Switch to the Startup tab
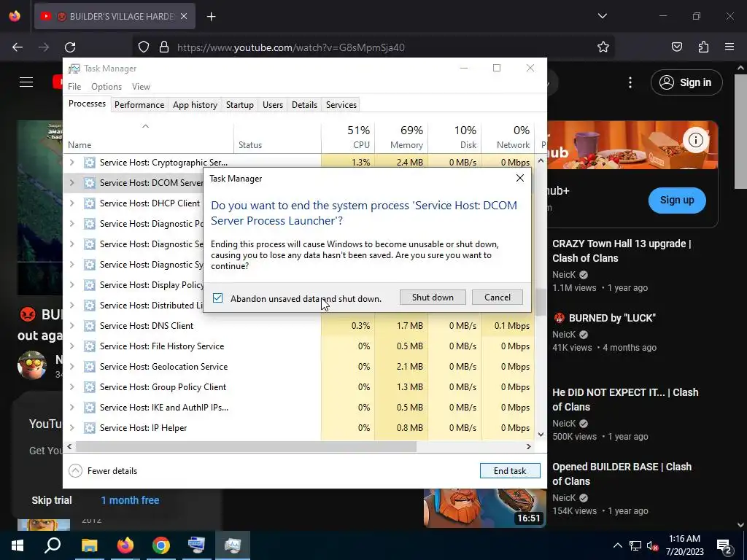The height and width of the screenshot is (560, 747). [239, 105]
